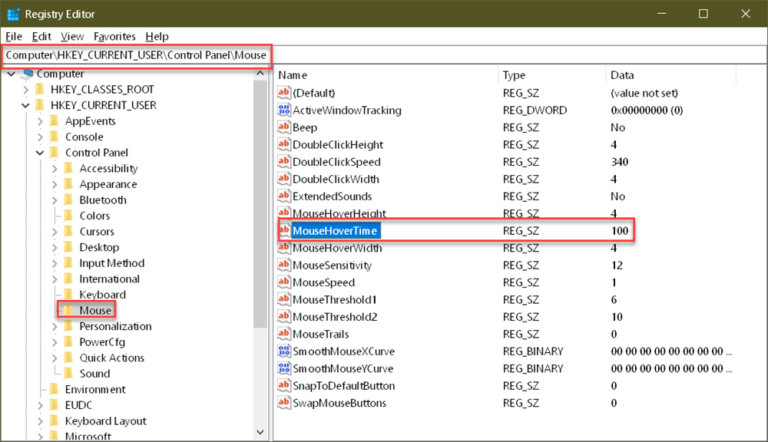The height and width of the screenshot is (442, 768).
Task: Click the string icon beside (Default)
Action: coord(284,93)
